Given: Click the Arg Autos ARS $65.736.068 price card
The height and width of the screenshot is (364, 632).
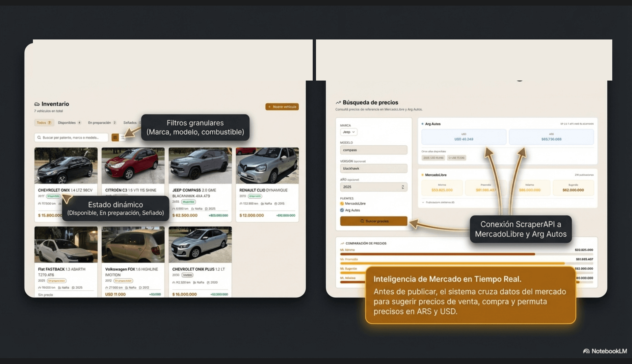Looking at the screenshot, I should (551, 137).
